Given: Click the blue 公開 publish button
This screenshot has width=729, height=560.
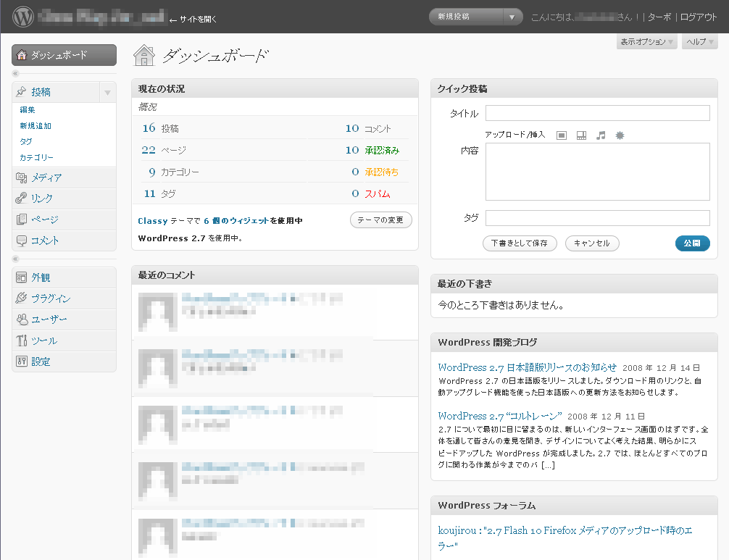Looking at the screenshot, I should [x=692, y=243].
